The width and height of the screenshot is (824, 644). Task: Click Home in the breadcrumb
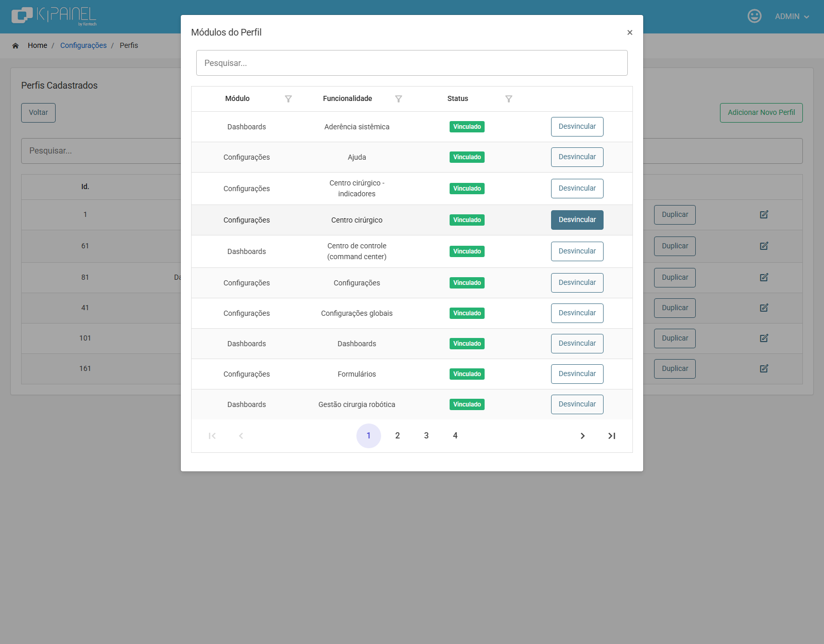(38, 45)
